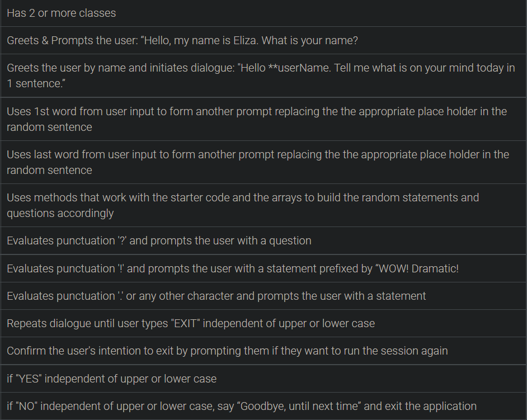Click the 'Uses last word from user input' row

tap(263, 162)
